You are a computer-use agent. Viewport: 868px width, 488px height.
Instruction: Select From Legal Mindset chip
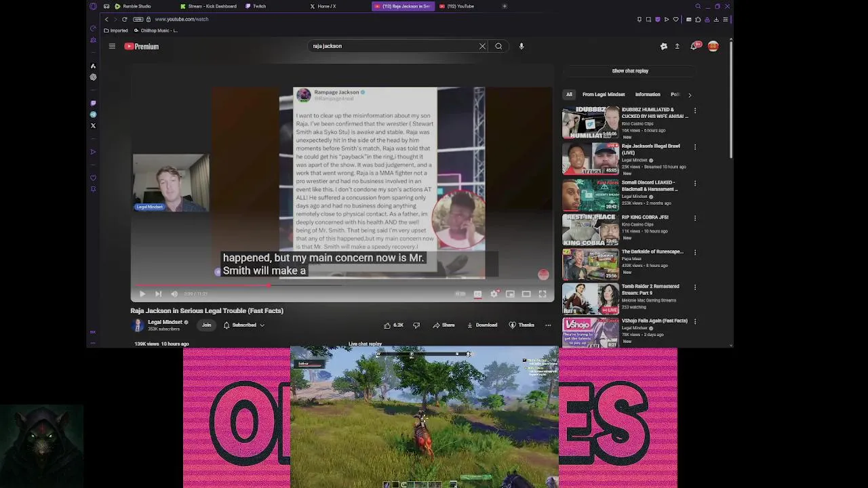[x=604, y=94]
